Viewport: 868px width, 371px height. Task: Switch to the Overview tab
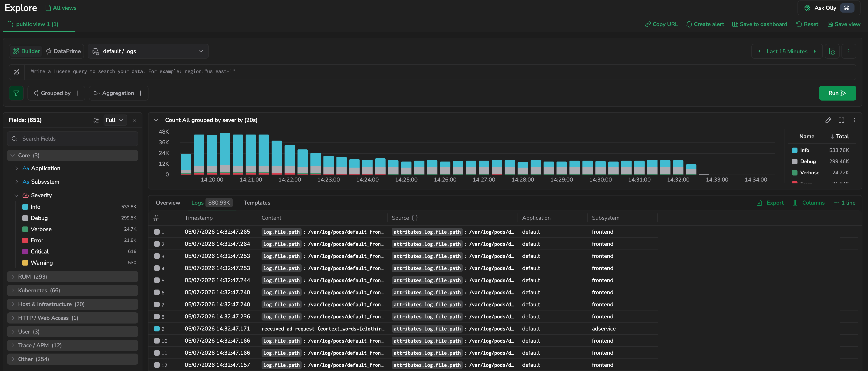pos(168,203)
